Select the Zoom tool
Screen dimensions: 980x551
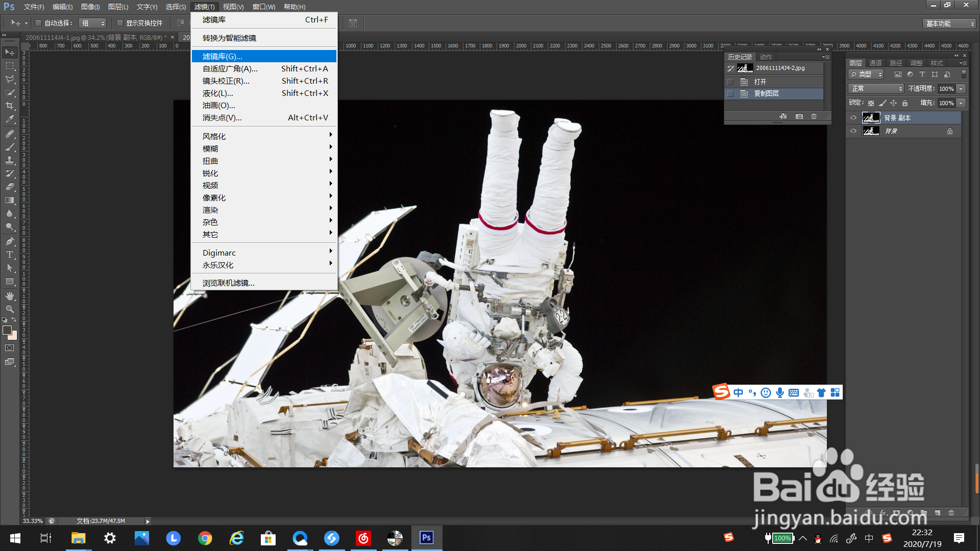coord(10,309)
